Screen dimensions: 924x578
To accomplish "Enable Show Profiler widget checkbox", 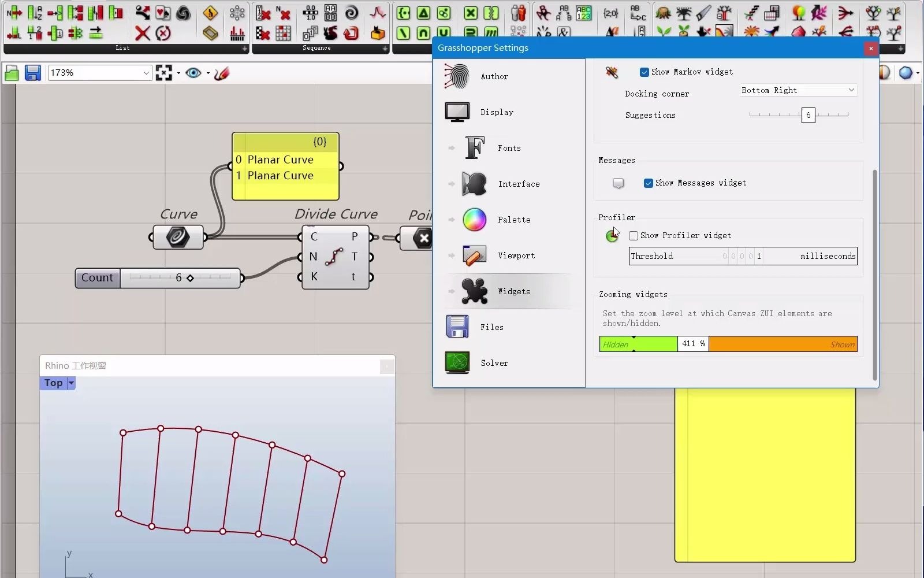I will [634, 236].
